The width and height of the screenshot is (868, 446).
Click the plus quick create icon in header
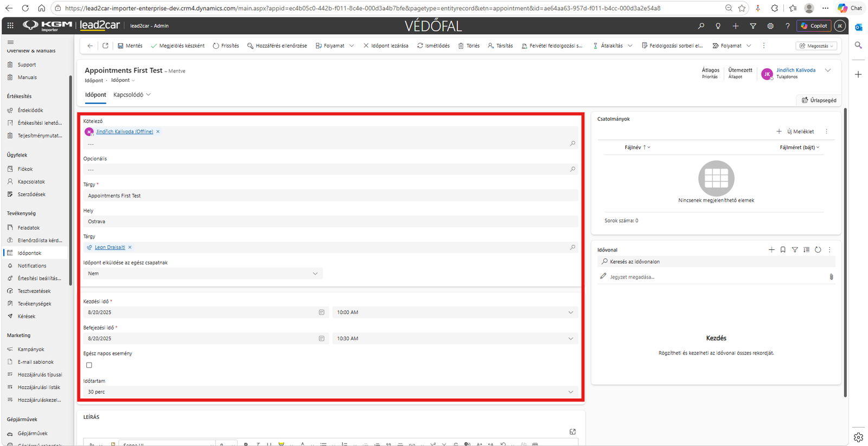736,26
